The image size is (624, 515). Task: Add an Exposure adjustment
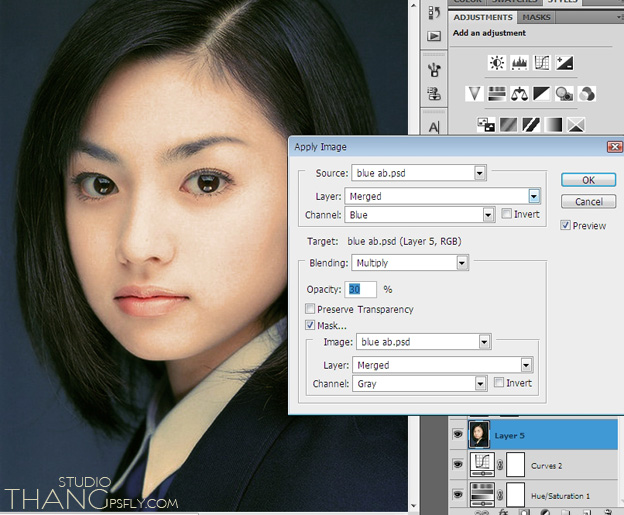pos(564,63)
